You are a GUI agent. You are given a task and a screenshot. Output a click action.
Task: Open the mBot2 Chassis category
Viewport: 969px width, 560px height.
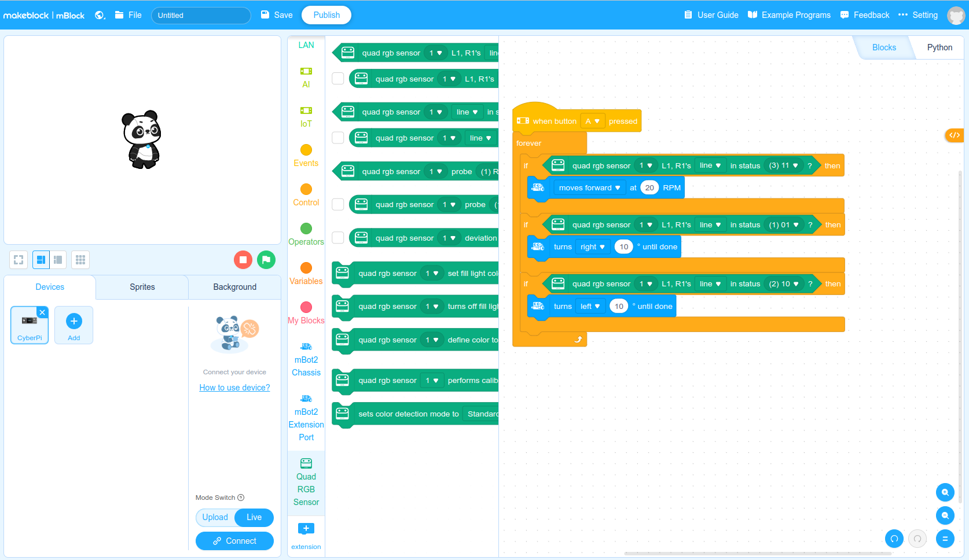306,359
